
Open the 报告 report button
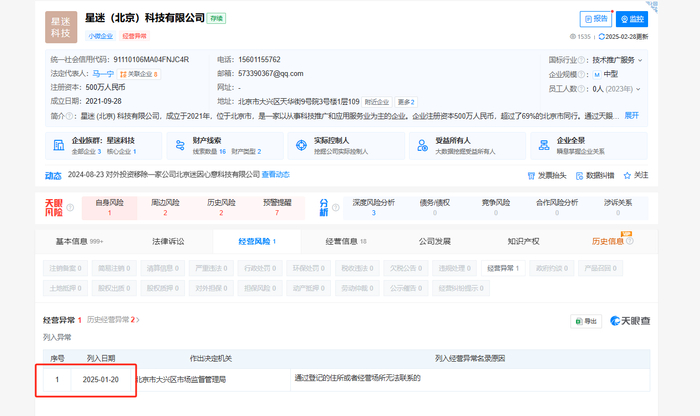(596, 19)
